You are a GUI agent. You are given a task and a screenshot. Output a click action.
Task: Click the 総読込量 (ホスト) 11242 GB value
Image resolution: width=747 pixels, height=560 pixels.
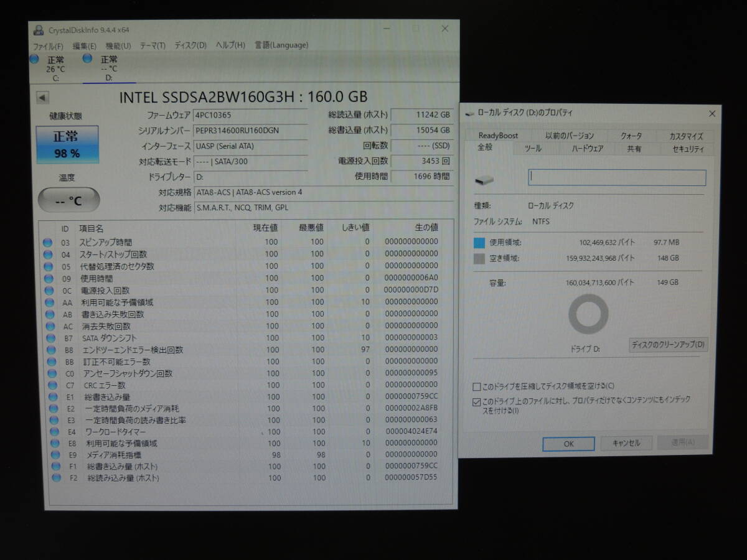[422, 115]
